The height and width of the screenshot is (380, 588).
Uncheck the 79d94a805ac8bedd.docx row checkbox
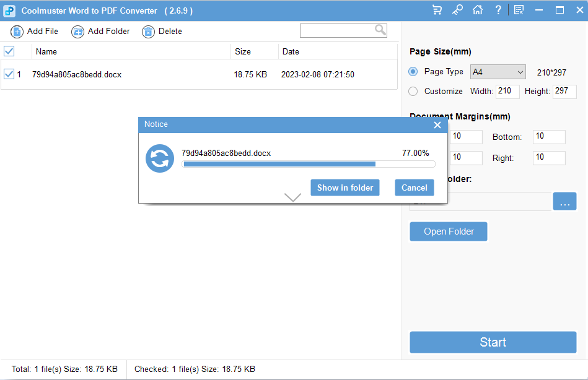click(x=9, y=74)
